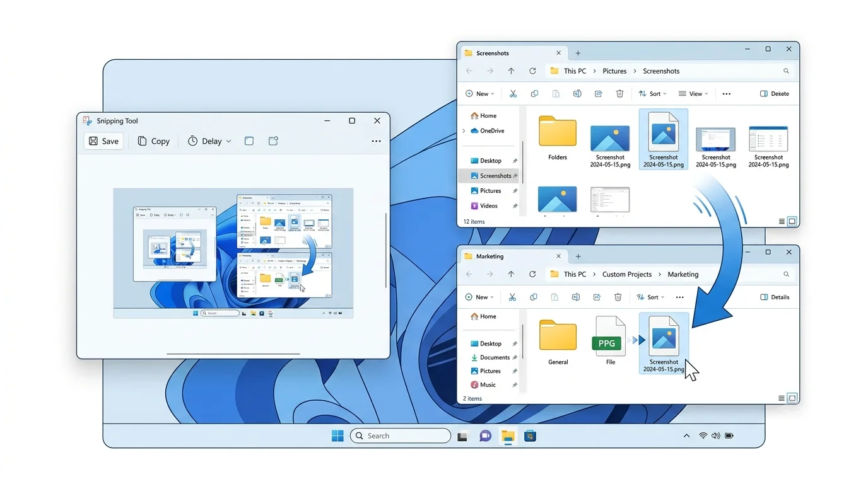
Task: Unpin Videos in Screenshots window sidebar
Action: pos(515,205)
